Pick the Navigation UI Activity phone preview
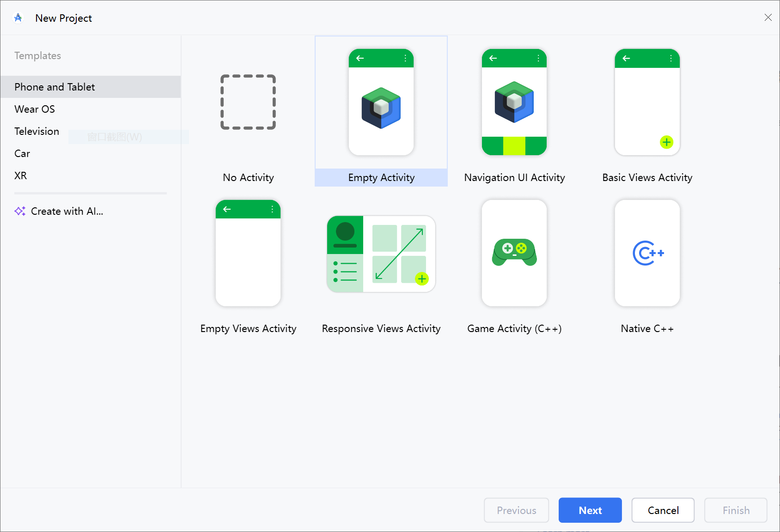The image size is (780, 532). coord(514,102)
